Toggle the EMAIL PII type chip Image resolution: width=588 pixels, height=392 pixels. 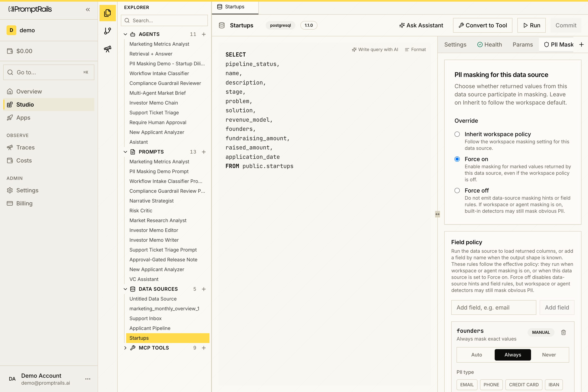tap(467, 384)
